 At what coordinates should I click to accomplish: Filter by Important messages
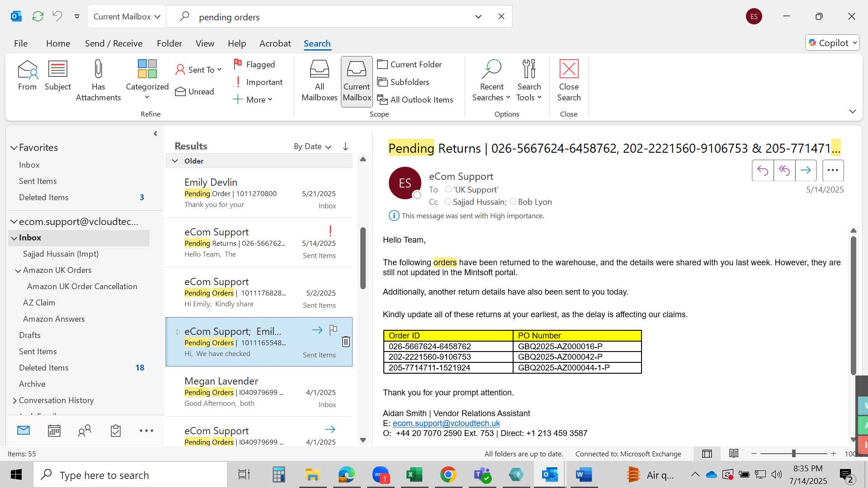(x=258, y=82)
